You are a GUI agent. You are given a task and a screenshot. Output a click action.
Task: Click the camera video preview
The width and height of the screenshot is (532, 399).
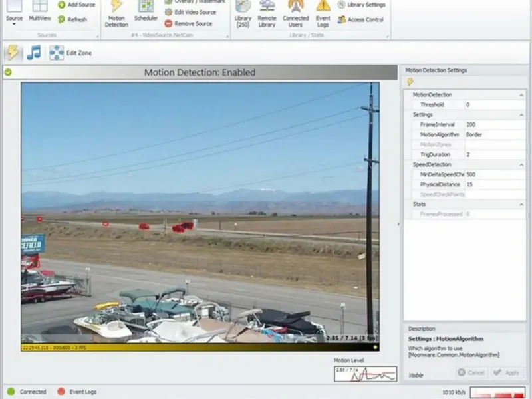200,213
